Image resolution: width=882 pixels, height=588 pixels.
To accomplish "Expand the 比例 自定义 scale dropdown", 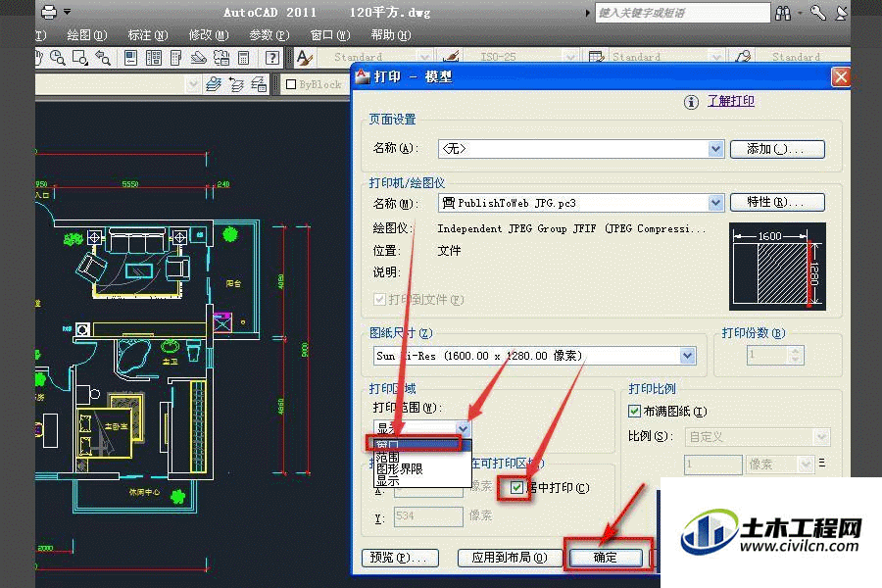I will [821, 437].
